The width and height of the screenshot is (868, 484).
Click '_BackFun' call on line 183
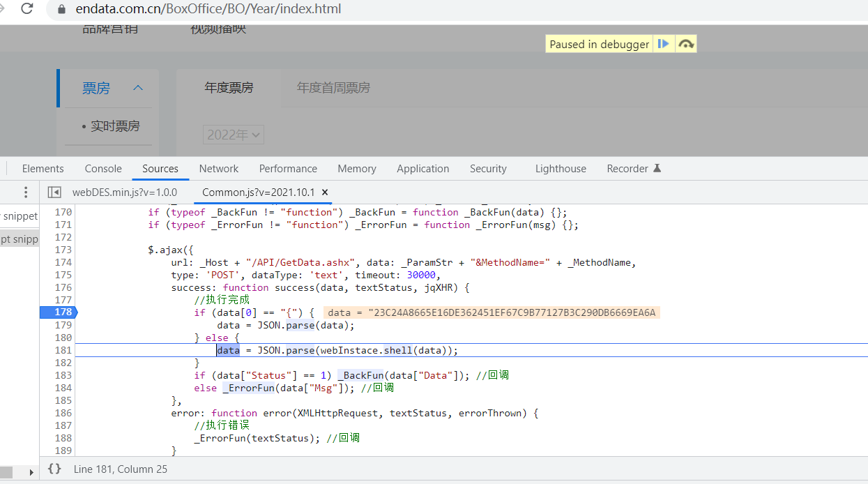(x=361, y=375)
